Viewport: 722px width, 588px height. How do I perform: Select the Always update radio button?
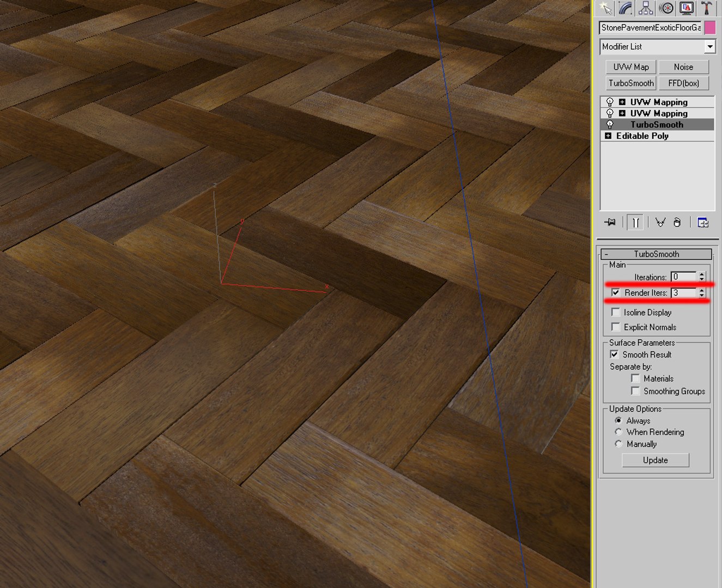point(618,421)
